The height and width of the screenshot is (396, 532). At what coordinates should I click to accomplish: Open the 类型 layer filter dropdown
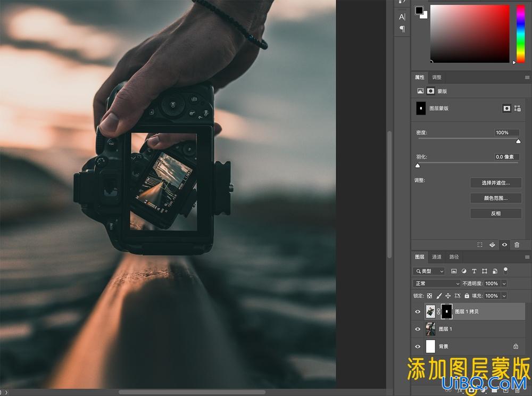pos(429,271)
